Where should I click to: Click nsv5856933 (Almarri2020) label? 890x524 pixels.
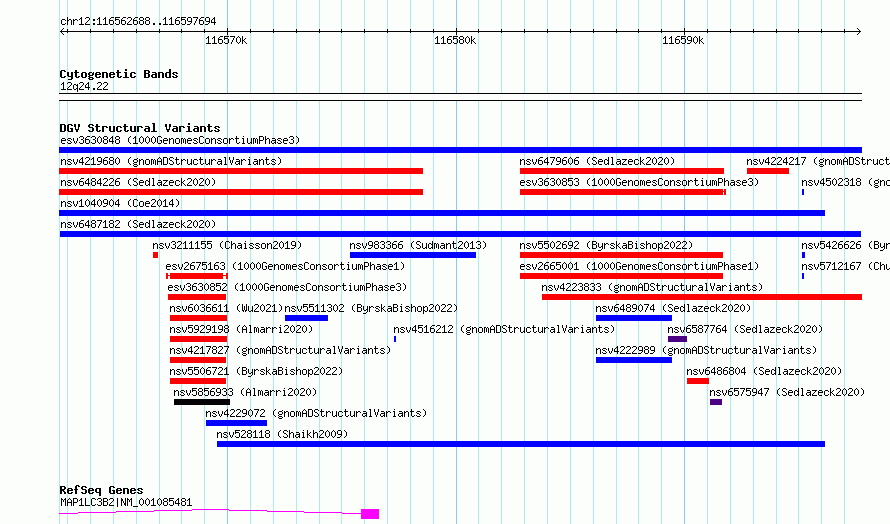(x=245, y=392)
